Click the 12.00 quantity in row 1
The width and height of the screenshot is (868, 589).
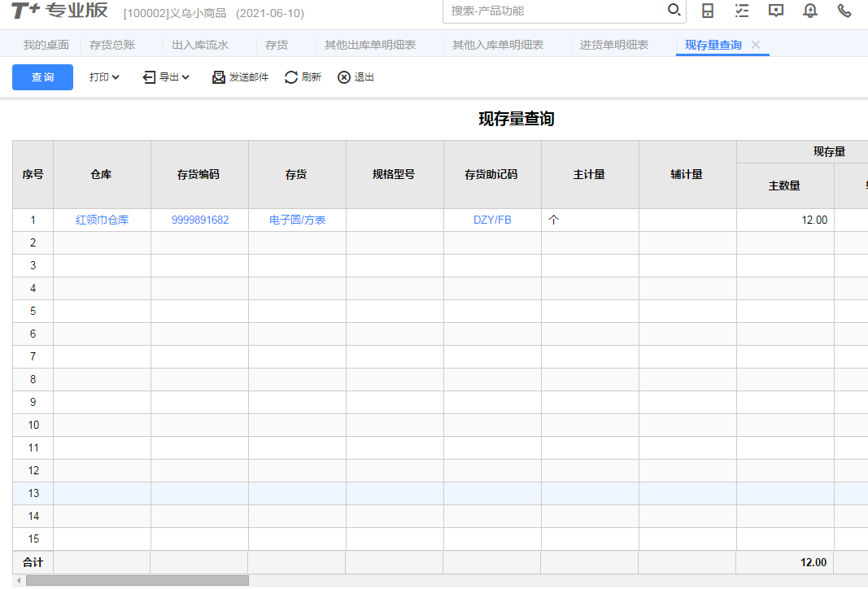(x=814, y=220)
